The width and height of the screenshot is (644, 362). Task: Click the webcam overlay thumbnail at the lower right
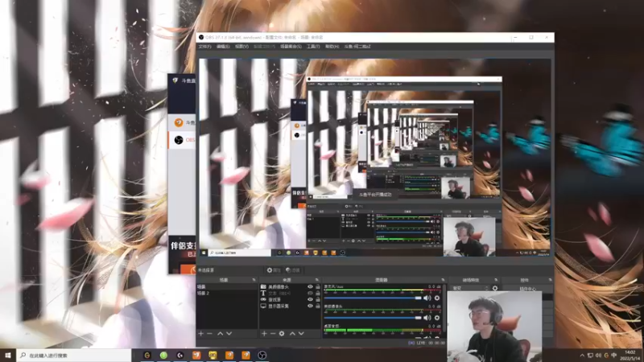tap(494, 327)
